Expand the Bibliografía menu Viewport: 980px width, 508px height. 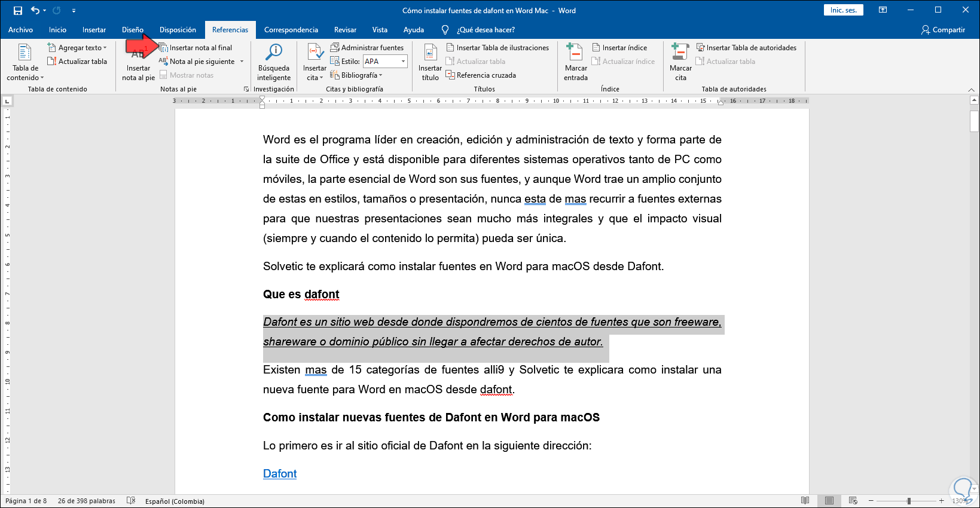(356, 75)
